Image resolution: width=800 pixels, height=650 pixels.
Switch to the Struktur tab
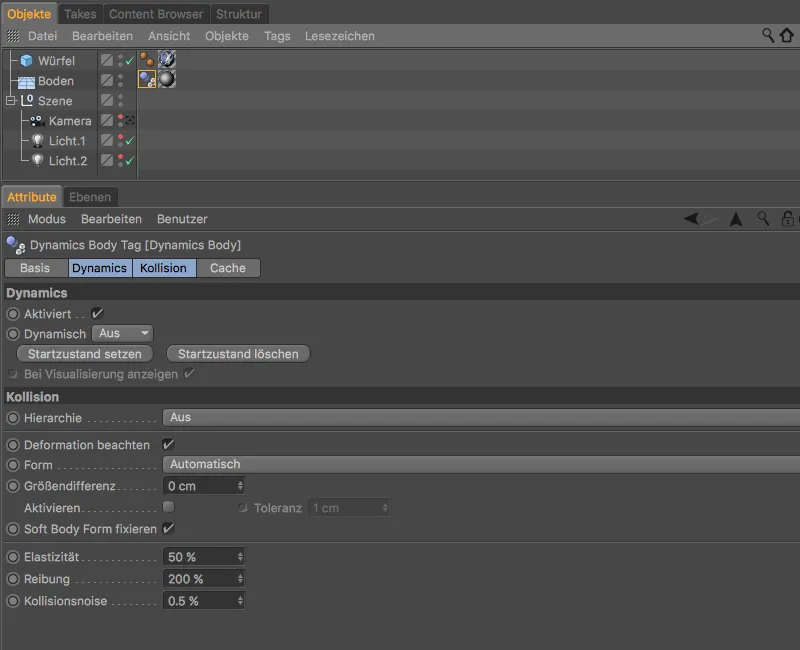click(x=239, y=14)
